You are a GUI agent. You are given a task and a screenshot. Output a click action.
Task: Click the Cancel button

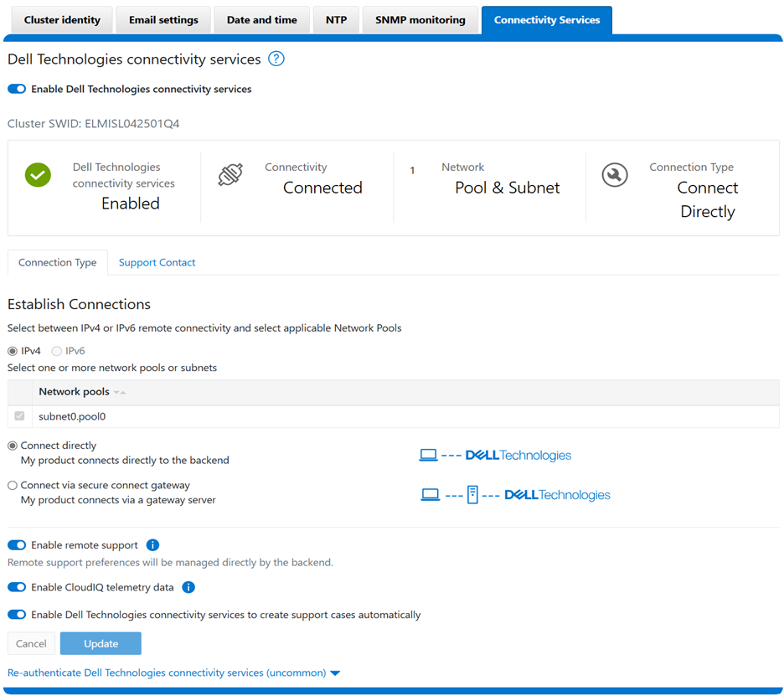pyautogui.click(x=31, y=643)
